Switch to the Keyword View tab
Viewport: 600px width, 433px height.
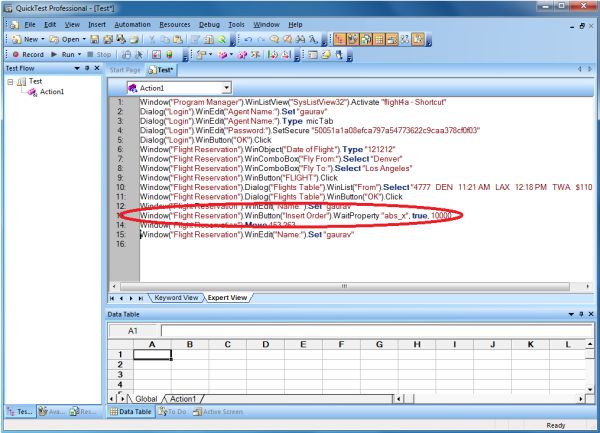176,298
